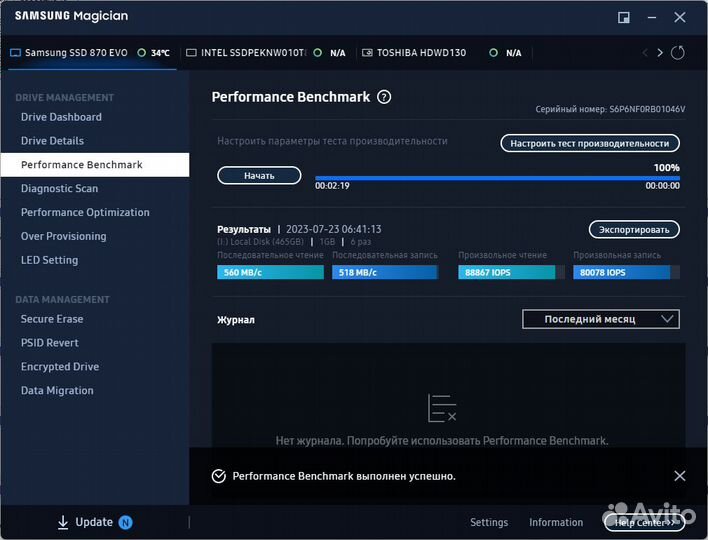Click the elapsed time 00:02:19

332,186
